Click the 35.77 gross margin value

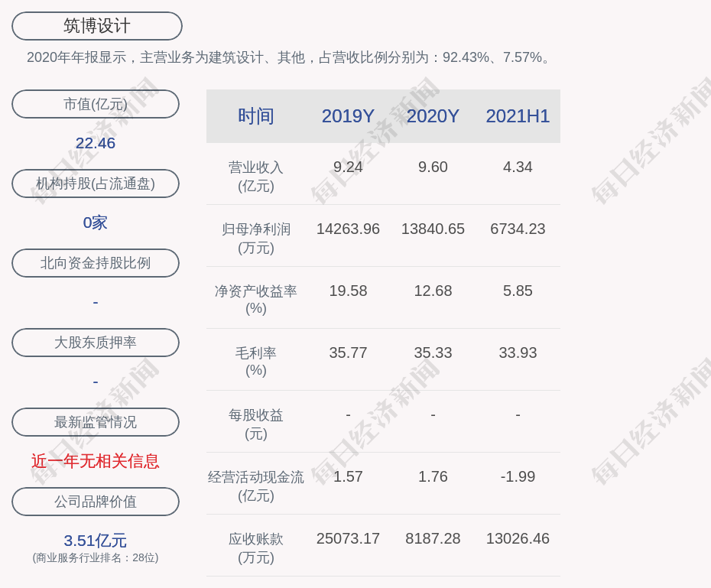click(348, 352)
